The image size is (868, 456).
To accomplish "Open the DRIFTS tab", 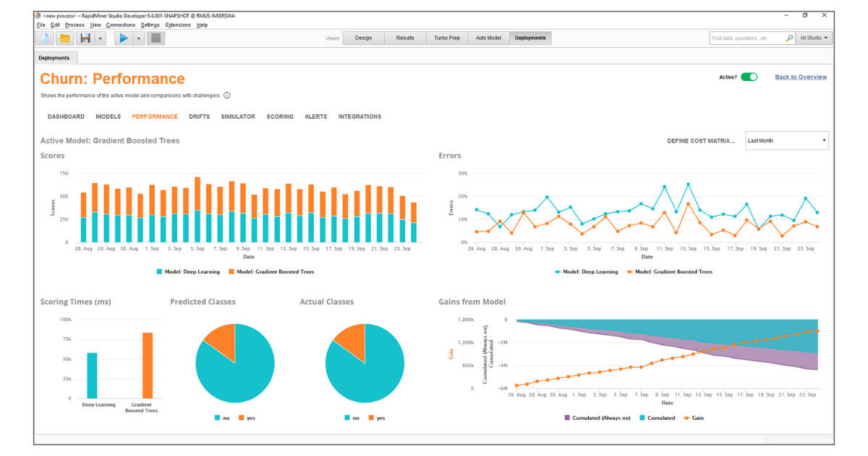I will [199, 116].
